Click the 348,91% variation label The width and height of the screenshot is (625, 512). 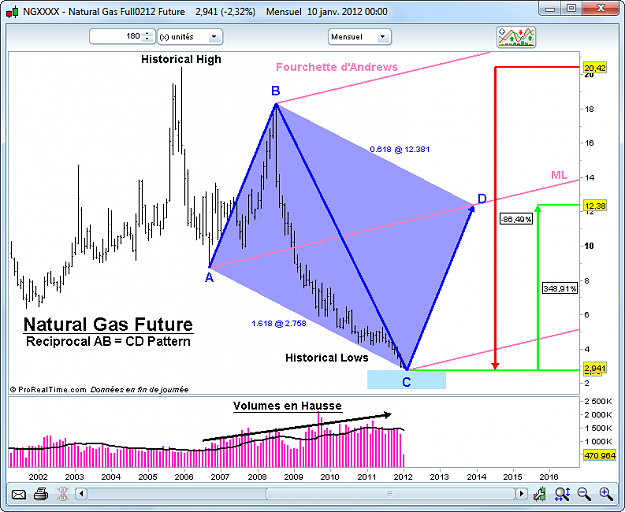tap(560, 288)
